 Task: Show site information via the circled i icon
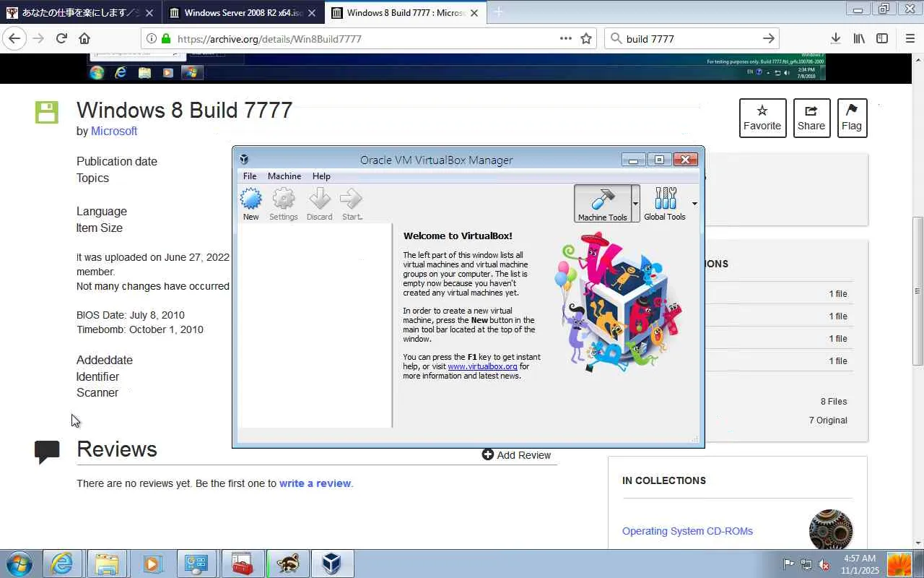pyautogui.click(x=151, y=38)
